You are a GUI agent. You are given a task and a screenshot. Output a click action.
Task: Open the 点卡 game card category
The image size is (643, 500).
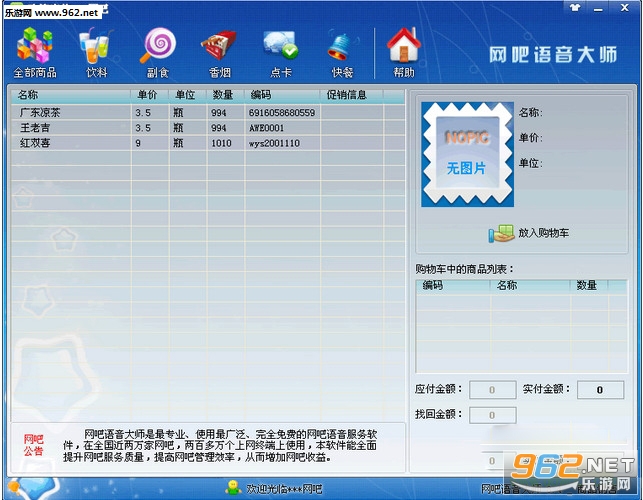281,53
